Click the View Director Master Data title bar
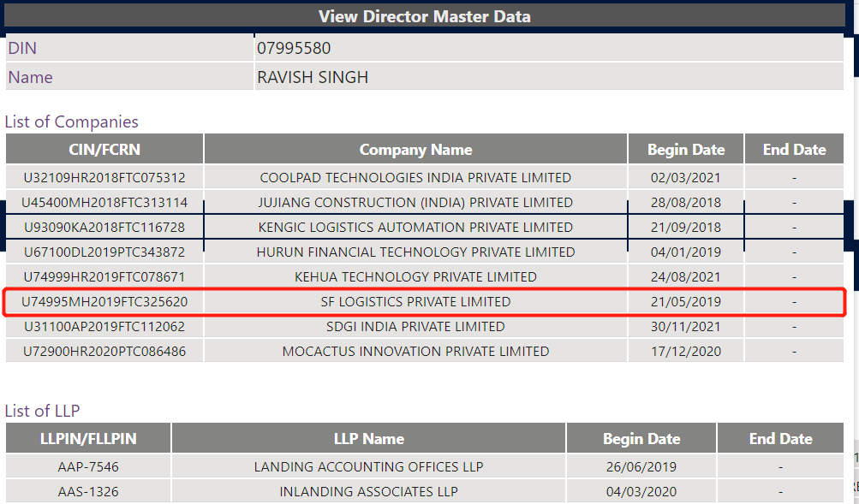Viewport: 859px width, 504px height. coord(424,16)
